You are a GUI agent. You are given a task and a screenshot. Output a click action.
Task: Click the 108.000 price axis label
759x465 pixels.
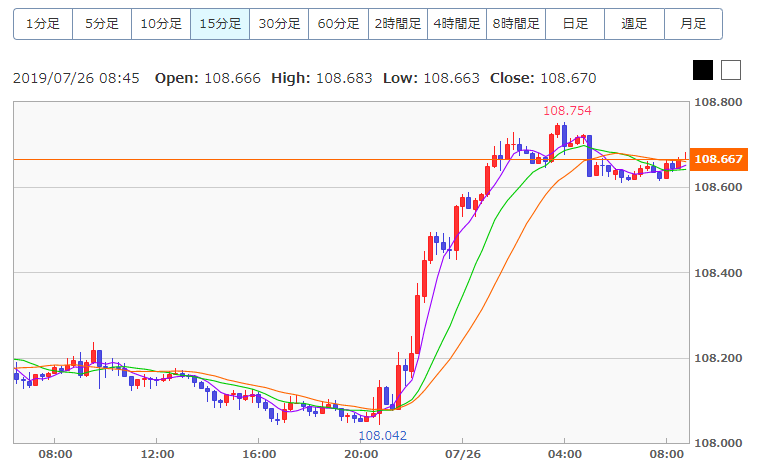[718, 443]
